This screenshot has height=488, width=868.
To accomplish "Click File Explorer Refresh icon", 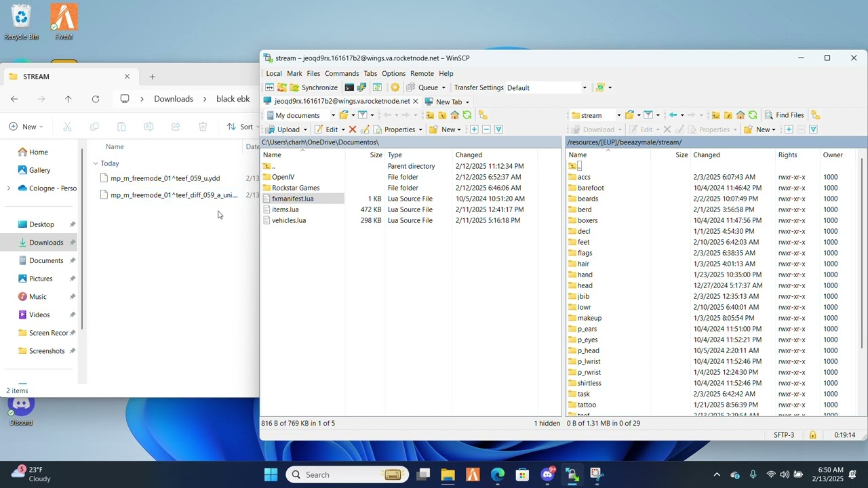I will point(96,99).
